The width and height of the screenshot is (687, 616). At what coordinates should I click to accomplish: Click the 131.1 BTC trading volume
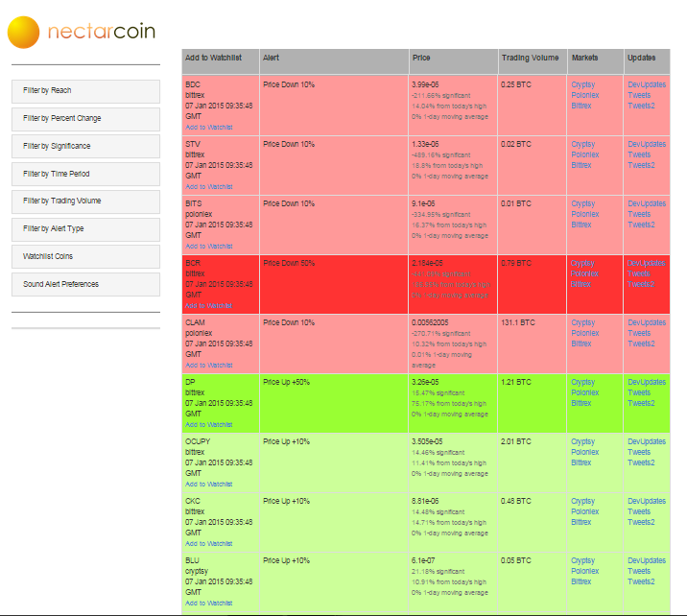click(x=518, y=322)
